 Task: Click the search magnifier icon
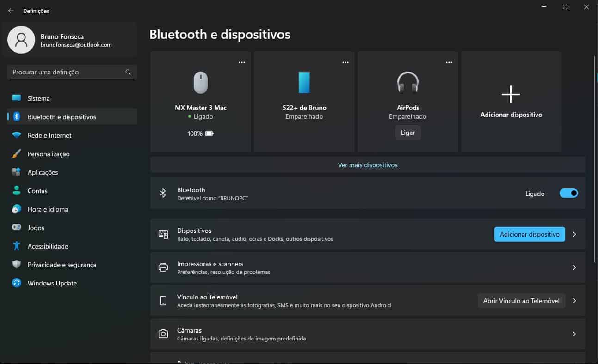pos(128,72)
